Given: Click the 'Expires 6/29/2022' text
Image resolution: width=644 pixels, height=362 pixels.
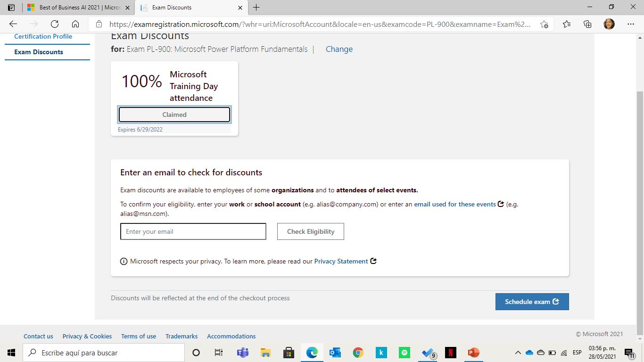Looking at the screenshot, I should (x=140, y=129).
